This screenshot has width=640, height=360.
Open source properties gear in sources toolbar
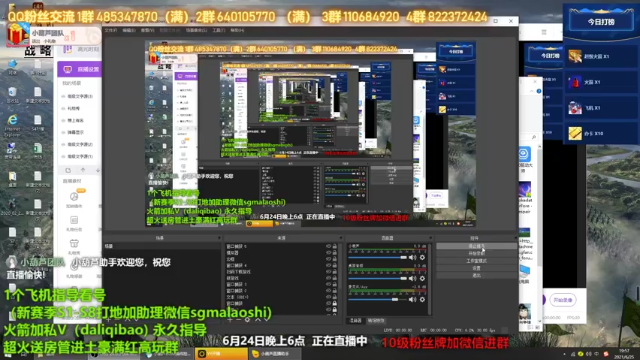point(247,320)
